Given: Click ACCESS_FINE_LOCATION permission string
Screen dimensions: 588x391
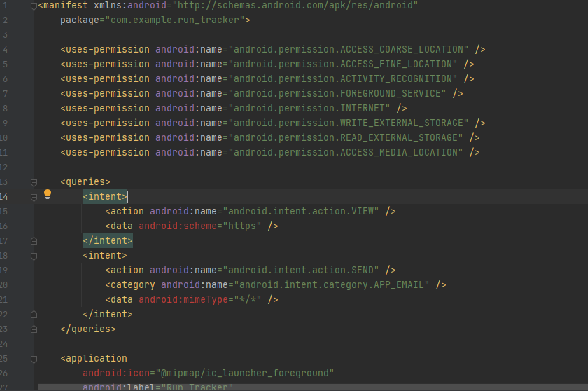Looking at the screenshot, I should (343, 64).
